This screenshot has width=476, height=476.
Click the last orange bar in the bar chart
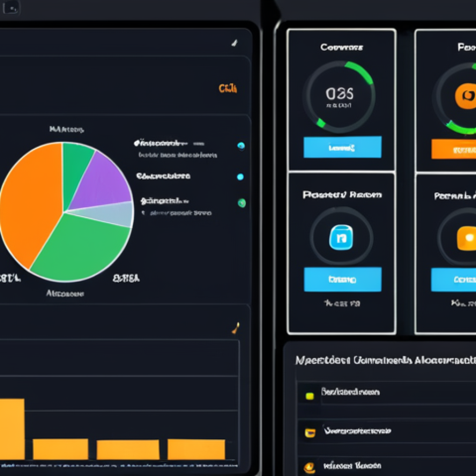(197, 450)
